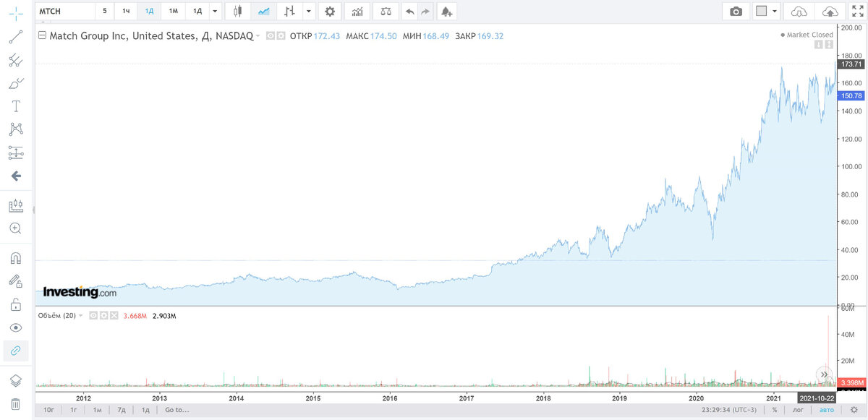This screenshot has height=420, width=868.
Task: Create a price alert bell
Action: 447,11
